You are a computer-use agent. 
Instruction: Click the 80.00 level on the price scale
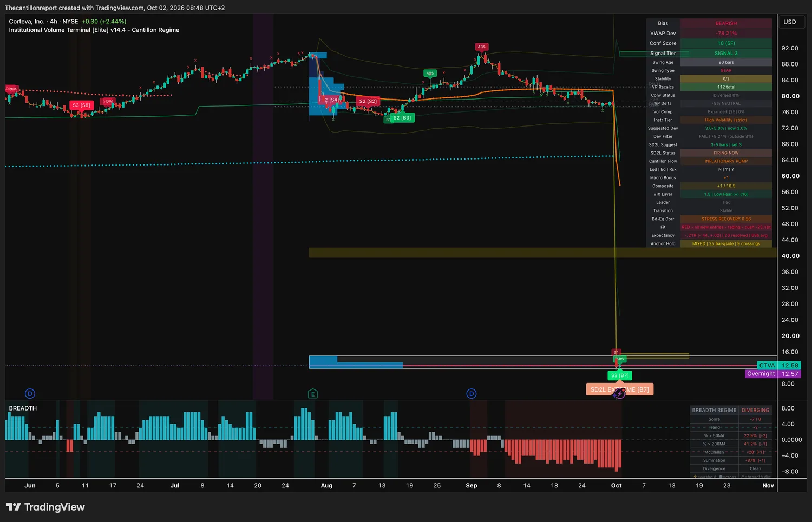790,96
